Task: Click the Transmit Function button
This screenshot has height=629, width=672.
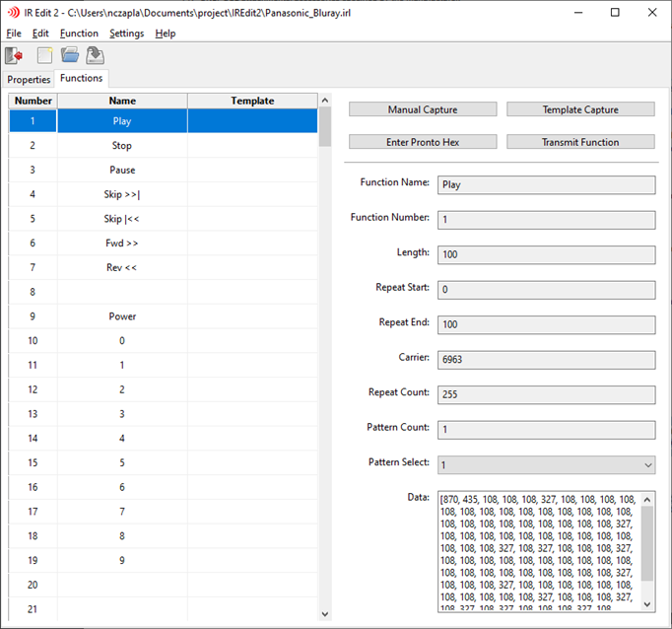Action: pyautogui.click(x=580, y=142)
